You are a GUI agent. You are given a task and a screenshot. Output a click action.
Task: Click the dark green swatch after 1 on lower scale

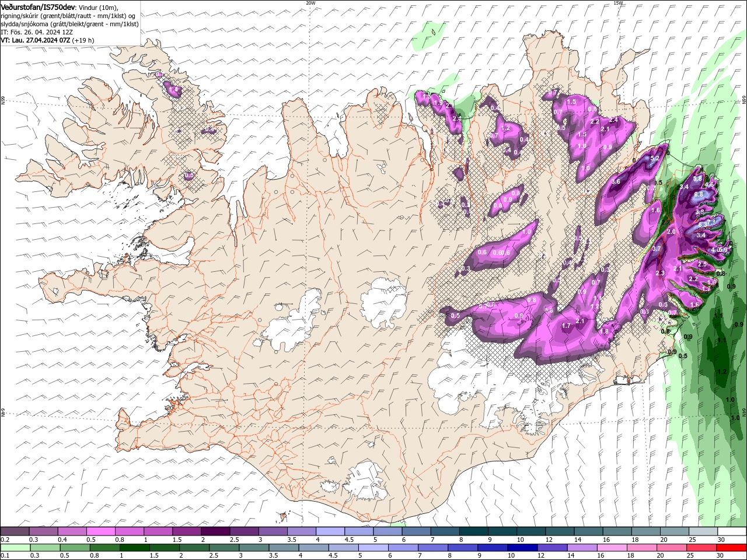coord(134,548)
